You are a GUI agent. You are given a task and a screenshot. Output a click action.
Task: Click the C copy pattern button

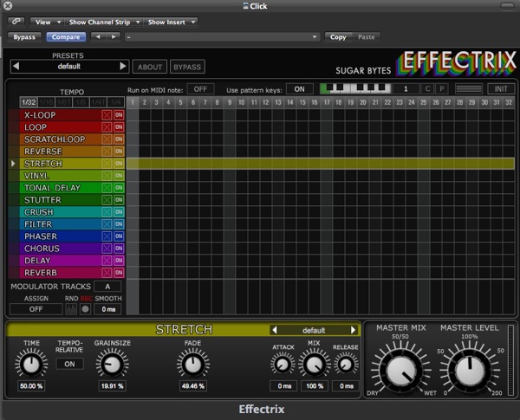pos(427,89)
